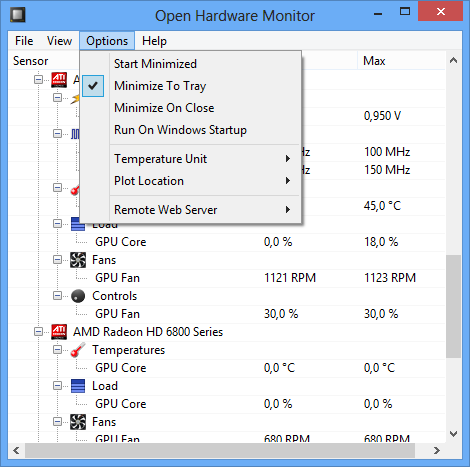Screen dimensions: 470x467
Task: Click the vertical scrollbar up arrow
Action: pos(453,60)
